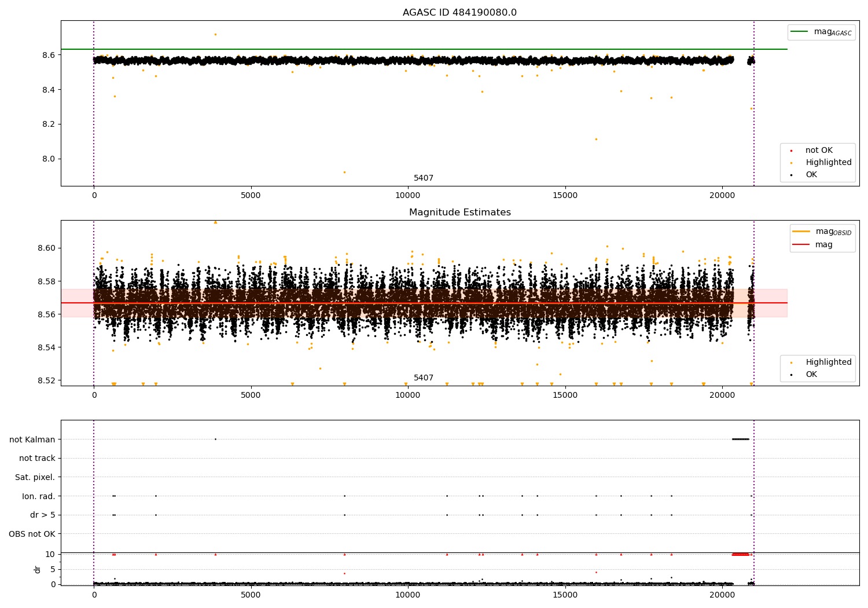Image resolution: width=868 pixels, height=608 pixels.
Task: Click the '8.60' y-axis tick in middle plot
Action: click(47, 248)
